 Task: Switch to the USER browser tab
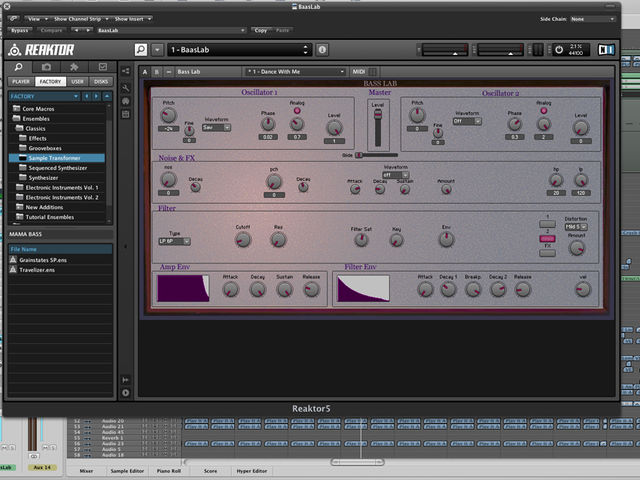[78, 82]
